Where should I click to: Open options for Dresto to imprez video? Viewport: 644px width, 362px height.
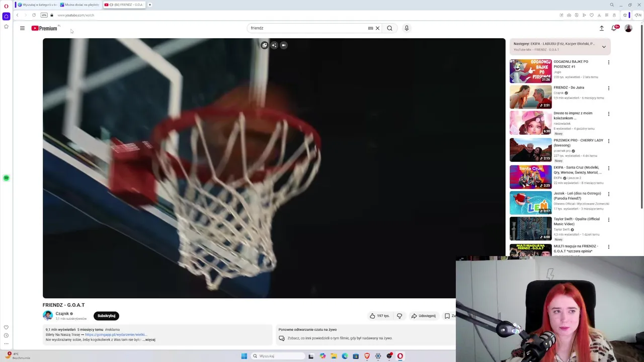click(x=608, y=114)
